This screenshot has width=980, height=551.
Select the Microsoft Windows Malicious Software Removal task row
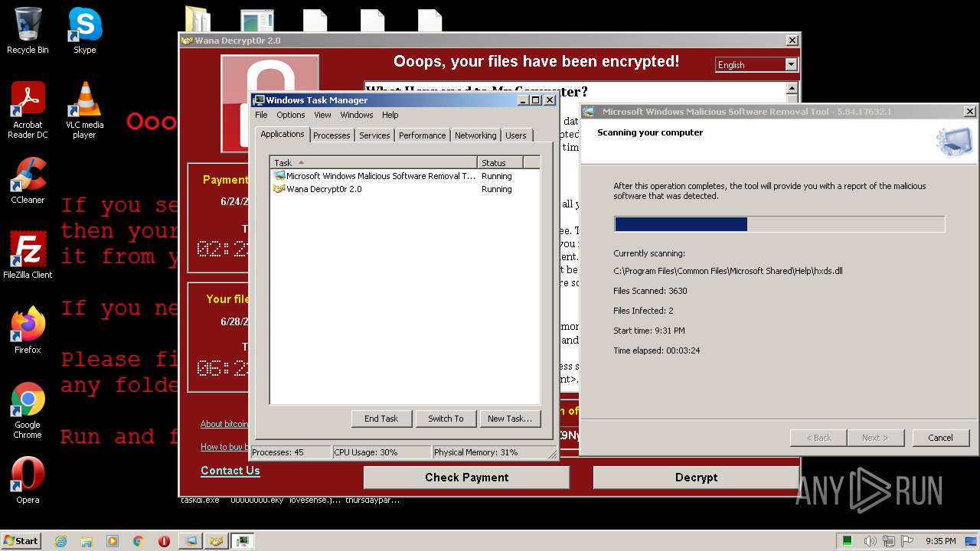(405, 176)
